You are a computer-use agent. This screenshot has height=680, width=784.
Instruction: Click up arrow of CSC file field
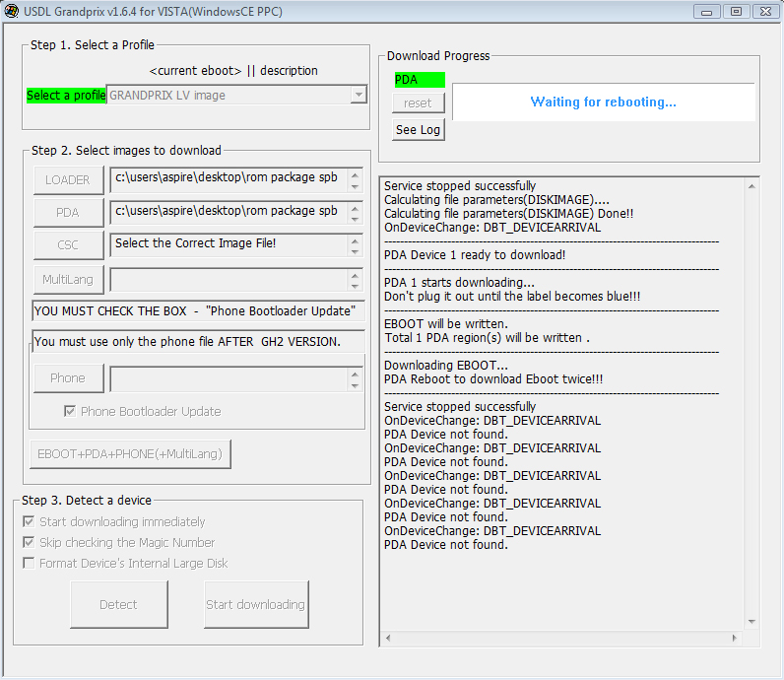(x=355, y=240)
